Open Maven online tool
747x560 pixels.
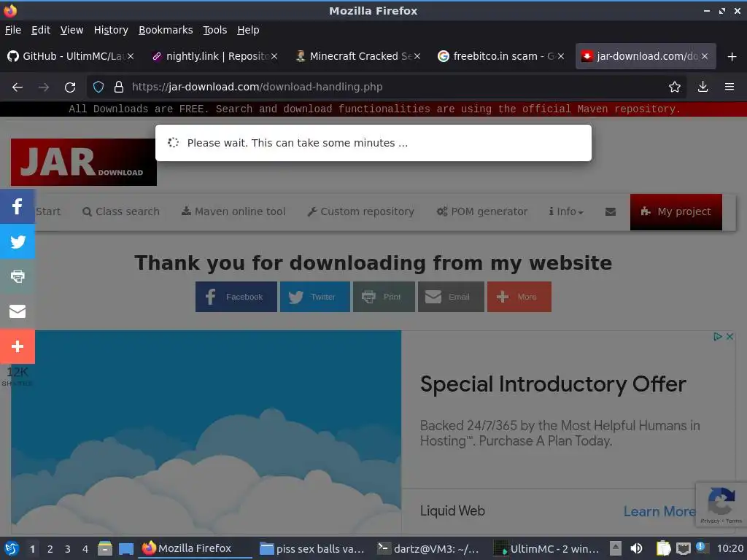[x=233, y=211]
